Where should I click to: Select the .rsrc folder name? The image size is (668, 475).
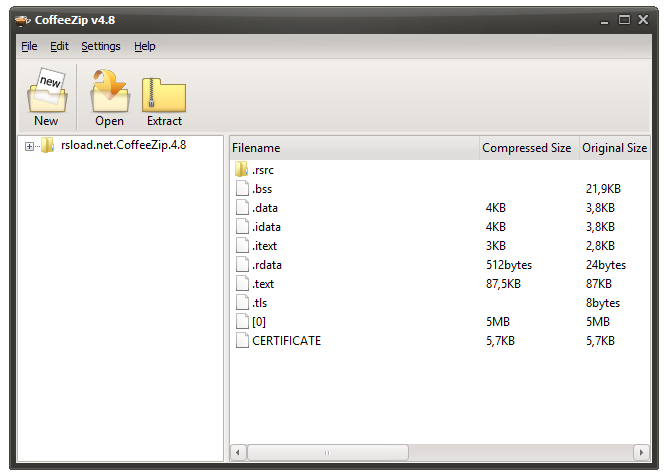coord(263,170)
